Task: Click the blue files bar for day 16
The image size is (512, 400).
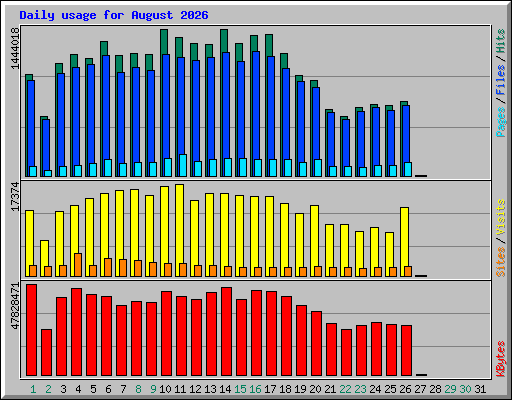Action: (256, 105)
